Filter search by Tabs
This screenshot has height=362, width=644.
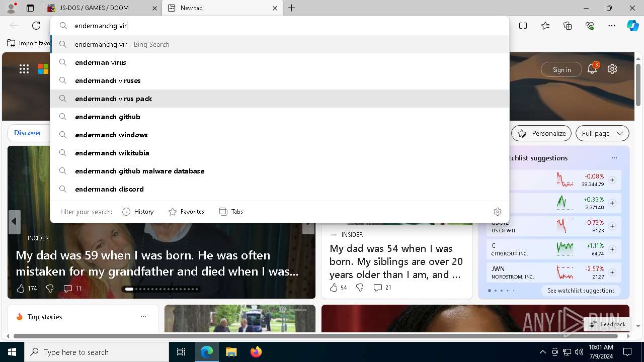coord(231,212)
